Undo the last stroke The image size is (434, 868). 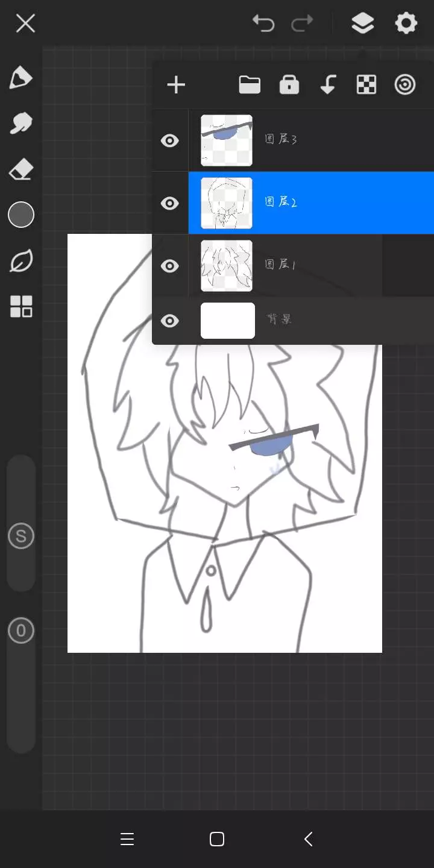pos(263,24)
